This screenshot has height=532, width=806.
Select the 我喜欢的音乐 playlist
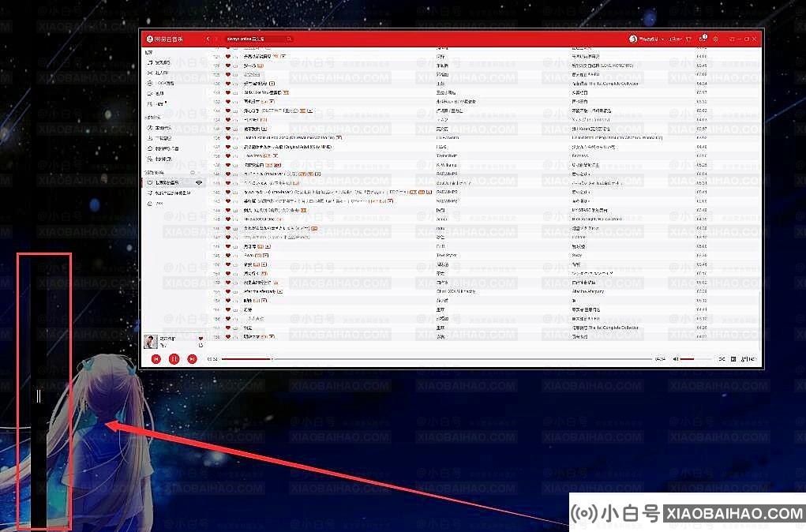pos(173,182)
